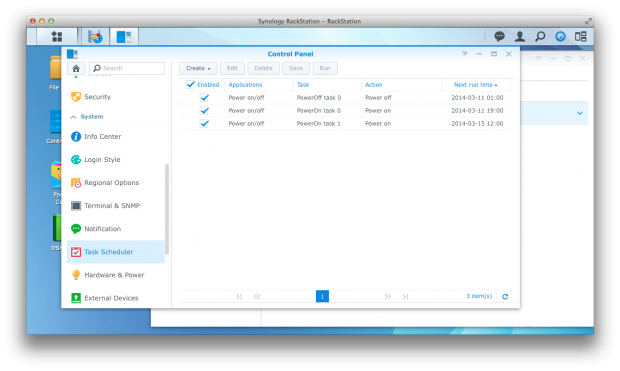Select the PowerOn task 0 cell
This screenshot has width=620, height=371.
click(x=319, y=111)
